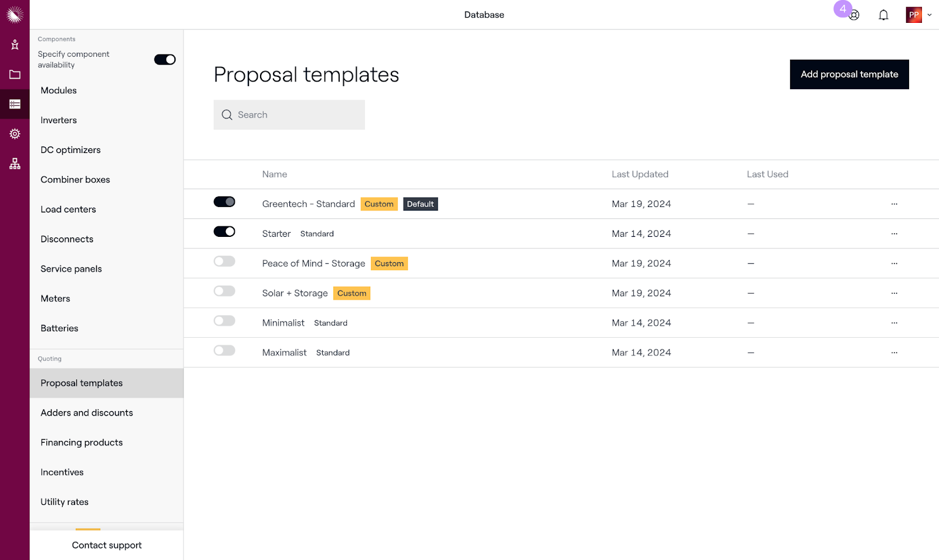939x560 pixels.
Task: Click Contact support link
Action: click(107, 545)
